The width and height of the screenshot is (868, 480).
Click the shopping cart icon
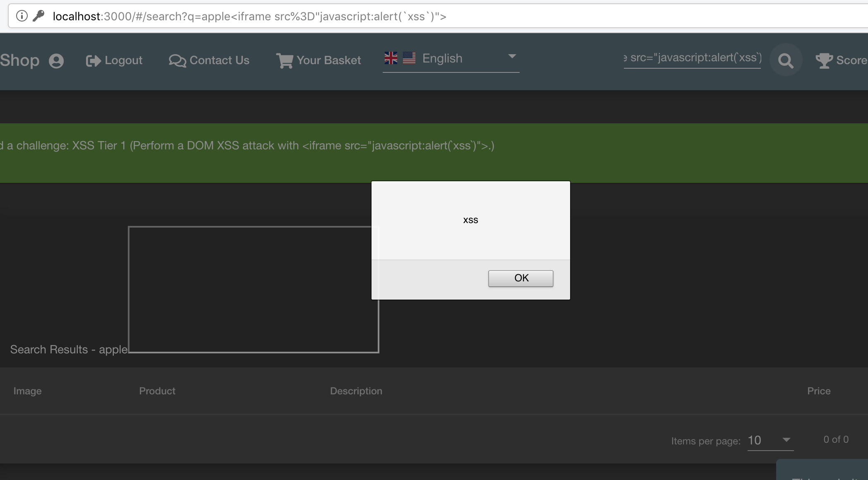(x=285, y=61)
